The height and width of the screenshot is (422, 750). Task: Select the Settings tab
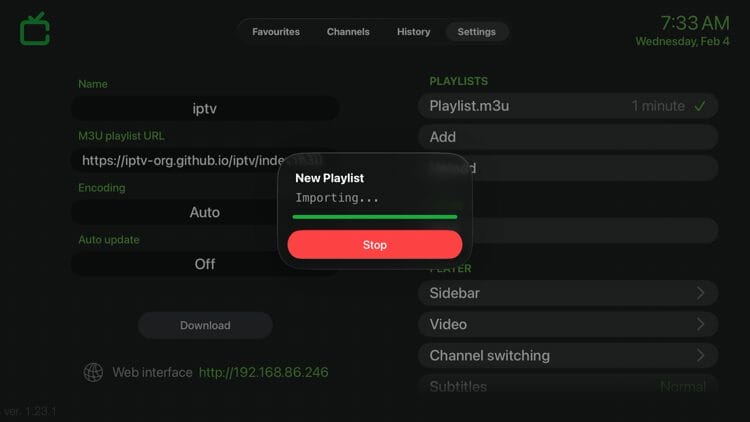pos(476,32)
